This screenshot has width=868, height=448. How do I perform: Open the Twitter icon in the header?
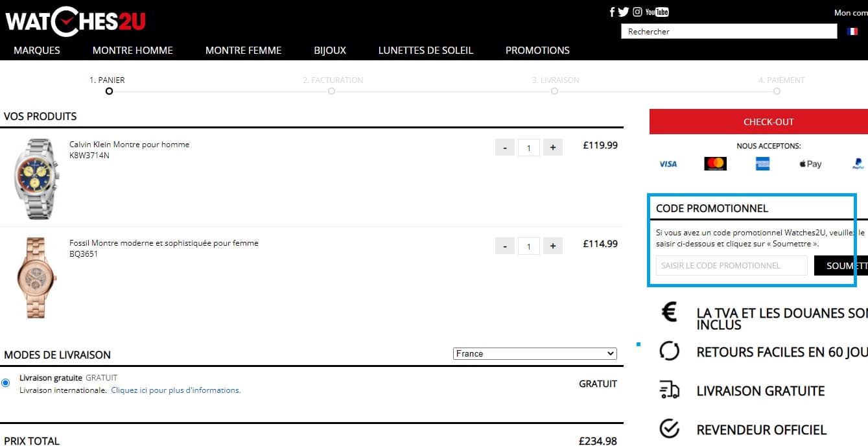click(x=624, y=12)
